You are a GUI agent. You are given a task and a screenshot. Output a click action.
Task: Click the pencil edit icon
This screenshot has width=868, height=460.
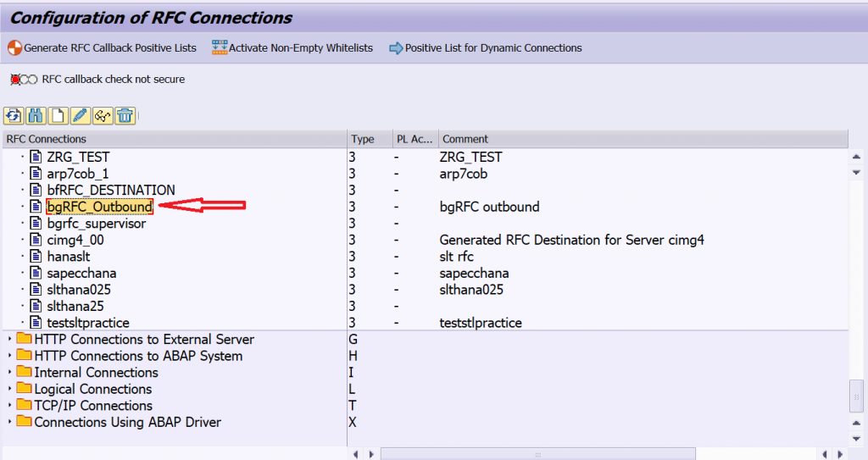(81, 116)
